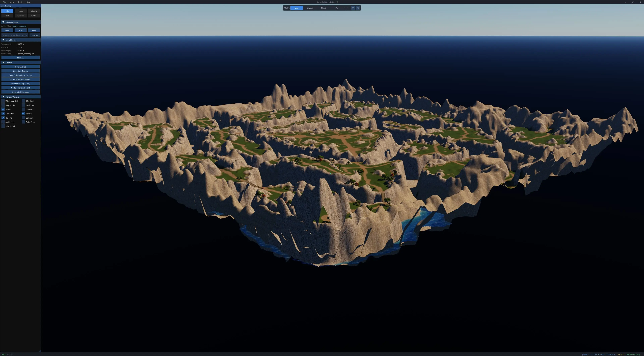
Task: Enable the Collision checkbox
Action: [x=23, y=118]
